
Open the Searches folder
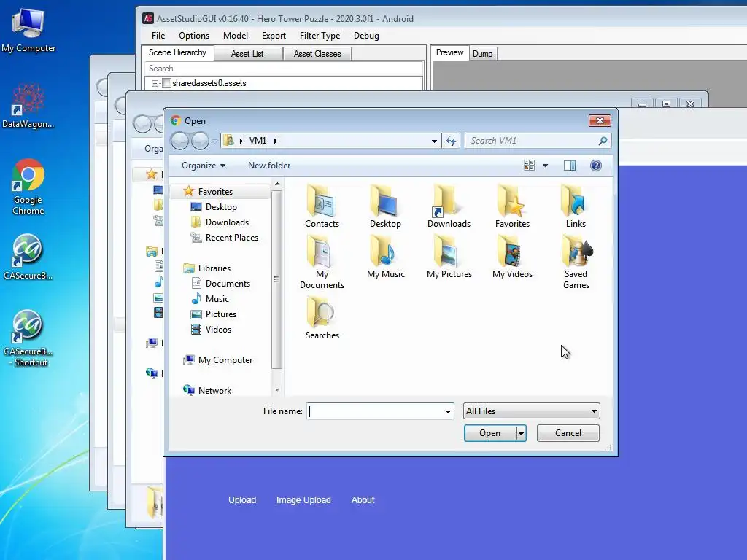pos(322,318)
